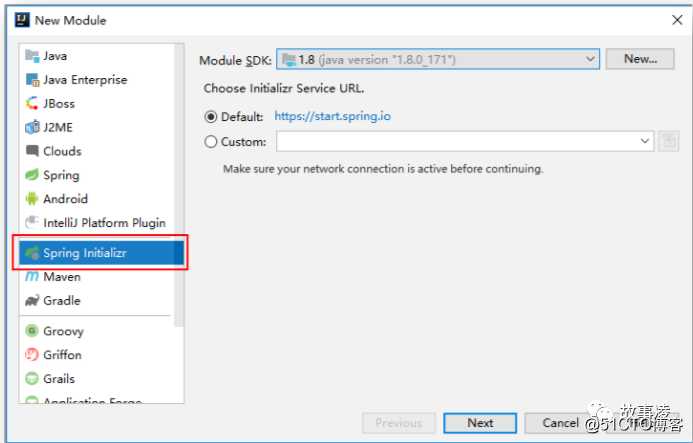
Task: Select the Gradle elephant icon
Action: [x=32, y=301]
